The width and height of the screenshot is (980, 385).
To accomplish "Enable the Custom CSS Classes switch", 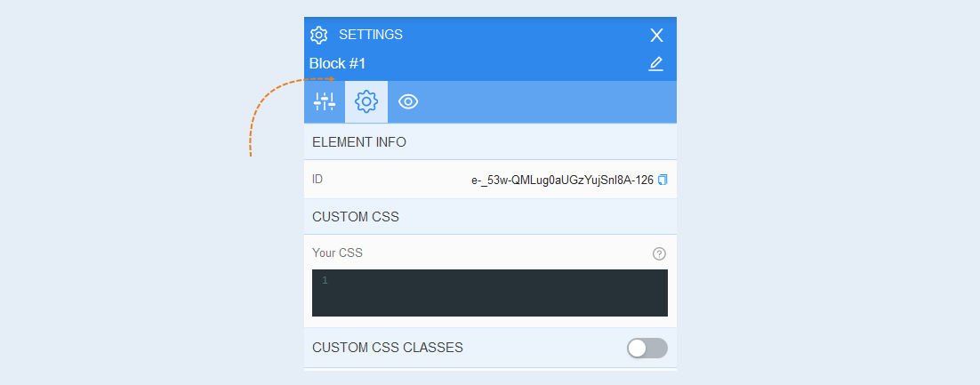I will [x=647, y=349].
